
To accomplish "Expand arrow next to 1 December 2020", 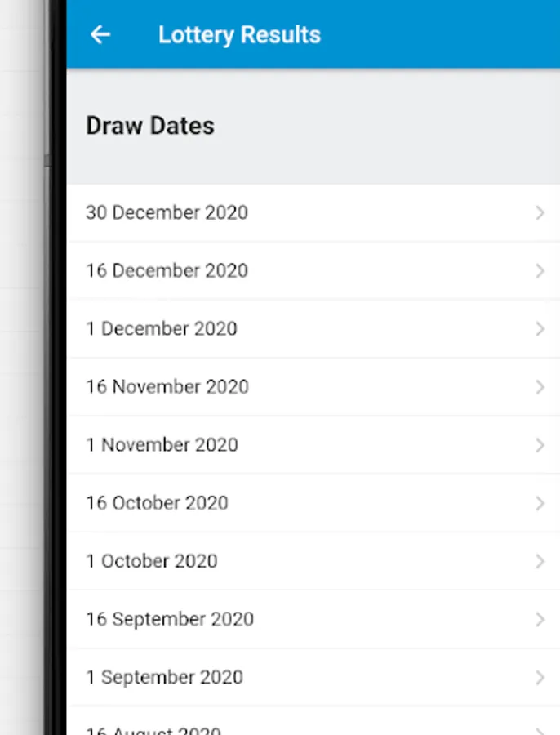I will (540, 329).
